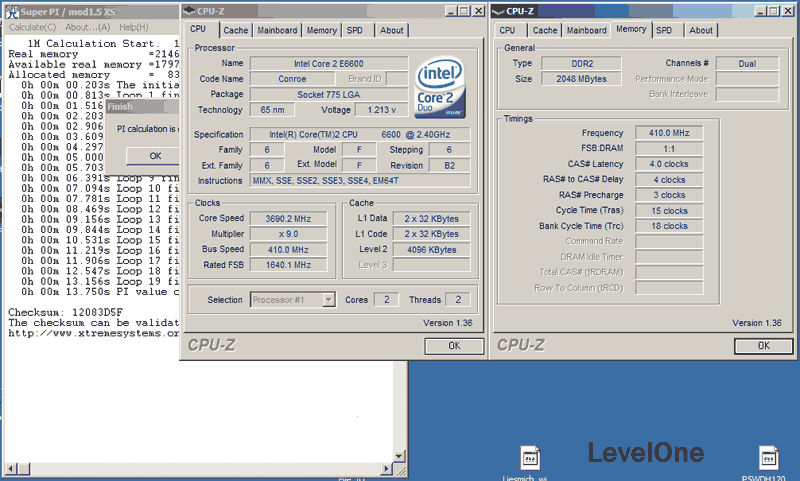Click the Loop 19 line in Super PI

coord(100,281)
